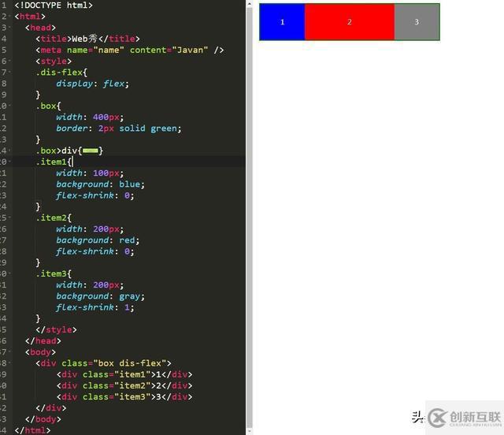Click the .box selector on line 10
This screenshot has height=435, width=504.
(x=46, y=106)
